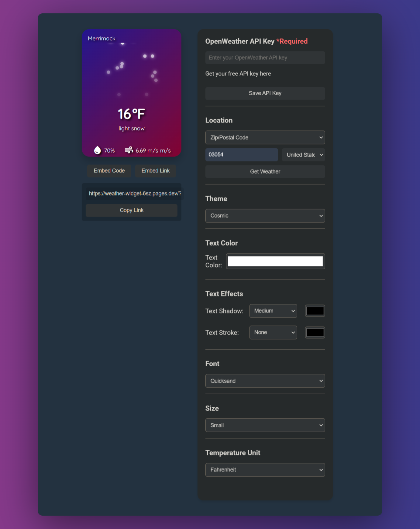The height and width of the screenshot is (529, 420).
Task: Pick the Text Shadow color swatch
Action: (x=315, y=311)
